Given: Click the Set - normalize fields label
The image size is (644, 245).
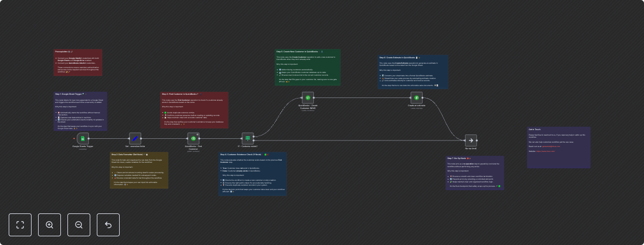Looking at the screenshot, I should 135,146.
